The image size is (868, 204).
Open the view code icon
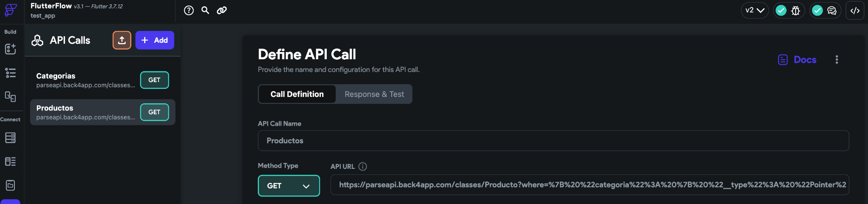coord(855,11)
